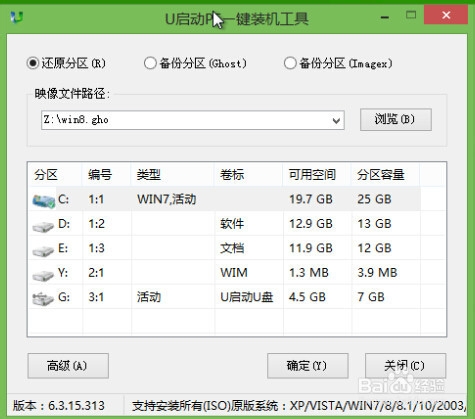Viewport: 475px width, 419px height.
Task: Click the 文档 volume label cell
Action: tap(232, 248)
